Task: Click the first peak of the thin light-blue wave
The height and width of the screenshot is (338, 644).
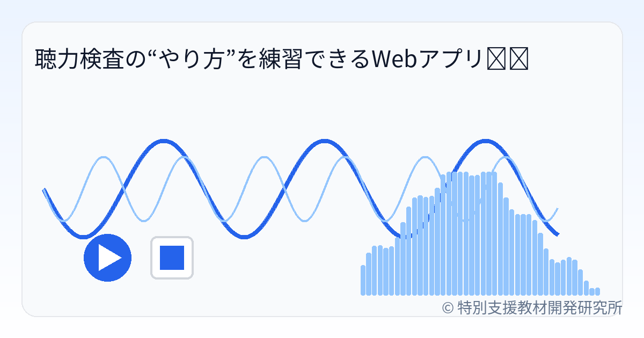Action: pyautogui.click(x=104, y=158)
